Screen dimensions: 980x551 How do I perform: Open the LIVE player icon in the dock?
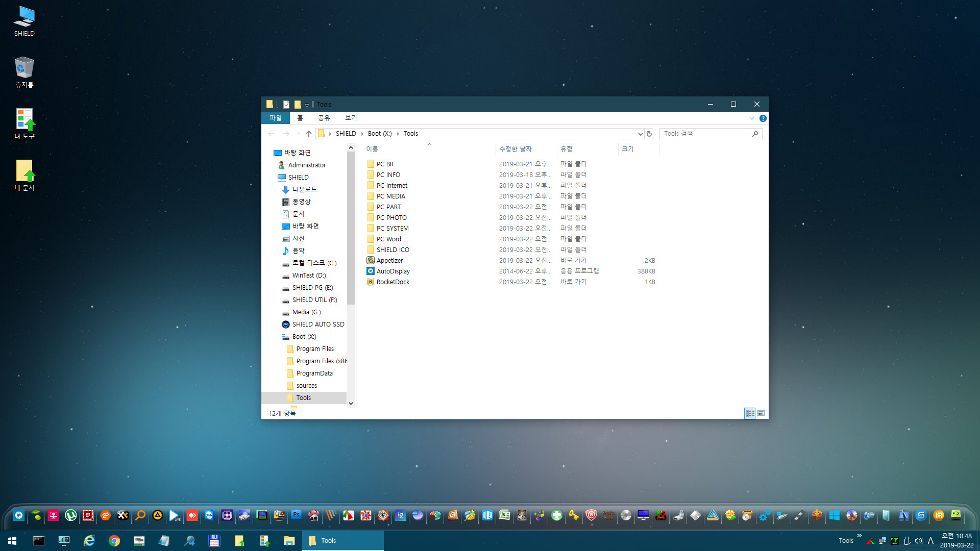(175, 515)
